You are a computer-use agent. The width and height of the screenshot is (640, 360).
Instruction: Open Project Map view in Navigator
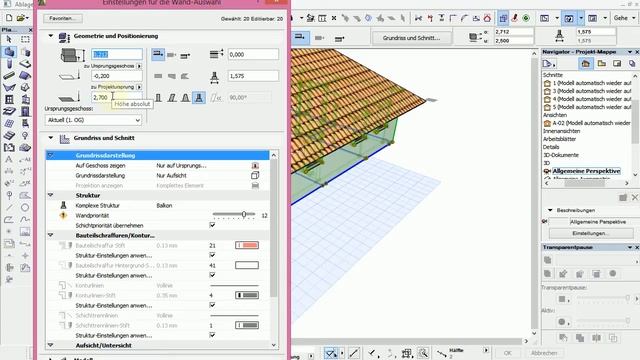pos(586,64)
